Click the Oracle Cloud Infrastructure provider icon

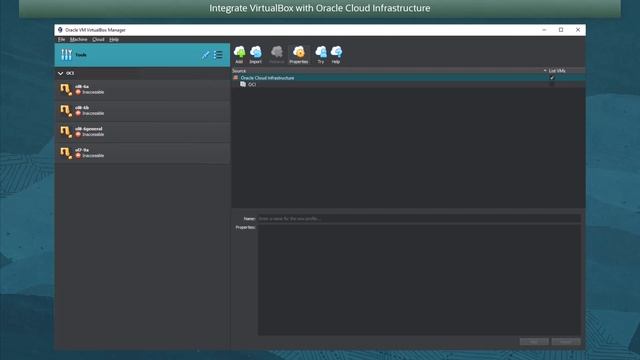[236, 78]
